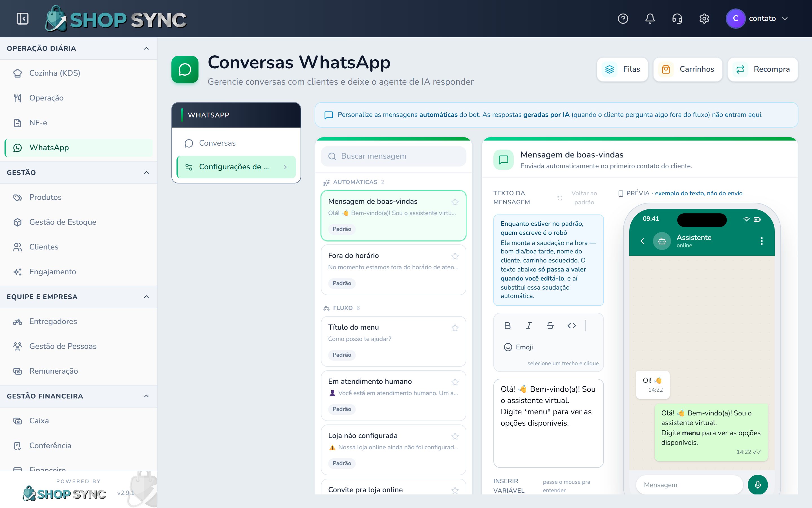This screenshot has height=508, width=812.
Task: Open Entregadores in the sidebar
Action: pos(79,321)
